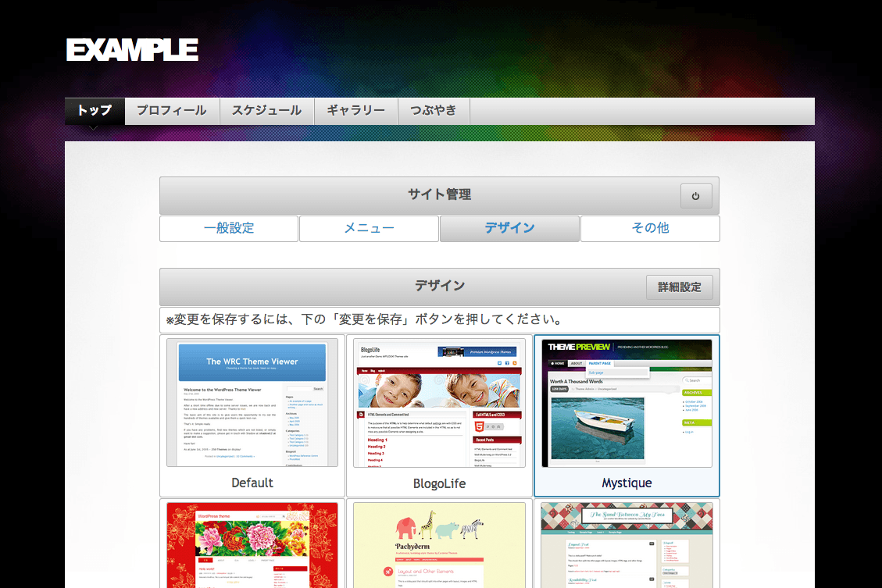This screenshot has height=588, width=882.
Task: Choose the Pachyderm theme thumbnail
Action: tap(439, 545)
